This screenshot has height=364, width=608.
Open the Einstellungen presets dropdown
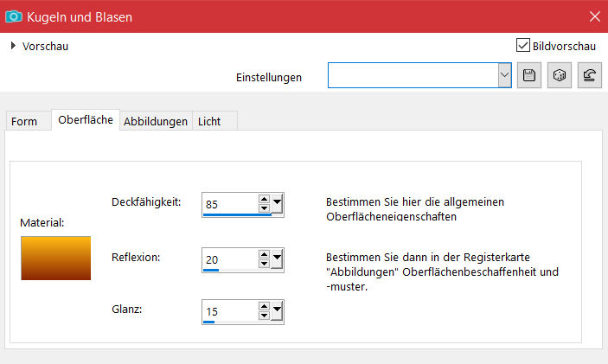[x=505, y=76]
